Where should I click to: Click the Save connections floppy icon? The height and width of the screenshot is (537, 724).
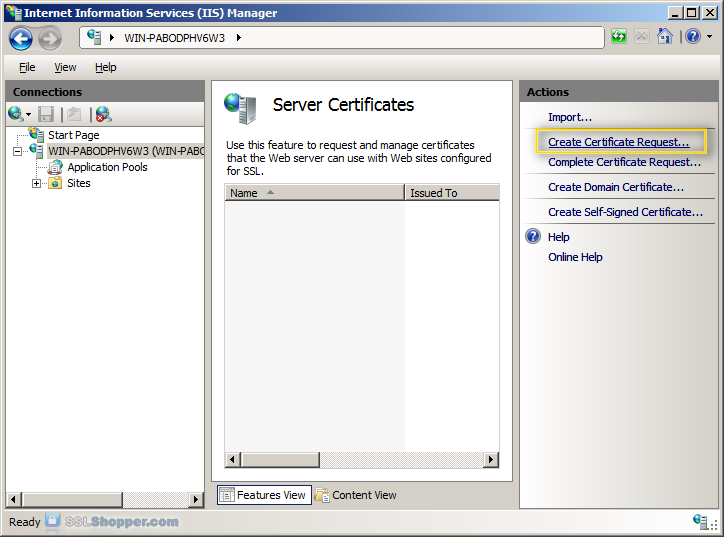[x=46, y=114]
